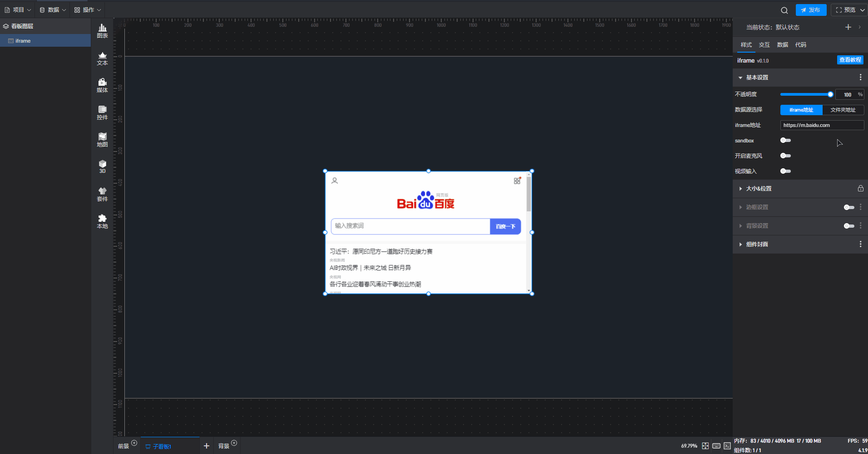Open the 数据 dropdown in the top bar
868x454 pixels.
(53, 10)
